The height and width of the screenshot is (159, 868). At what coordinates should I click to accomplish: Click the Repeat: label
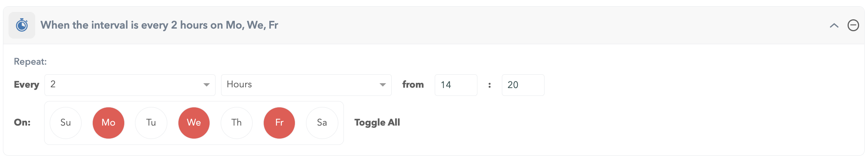(x=30, y=62)
